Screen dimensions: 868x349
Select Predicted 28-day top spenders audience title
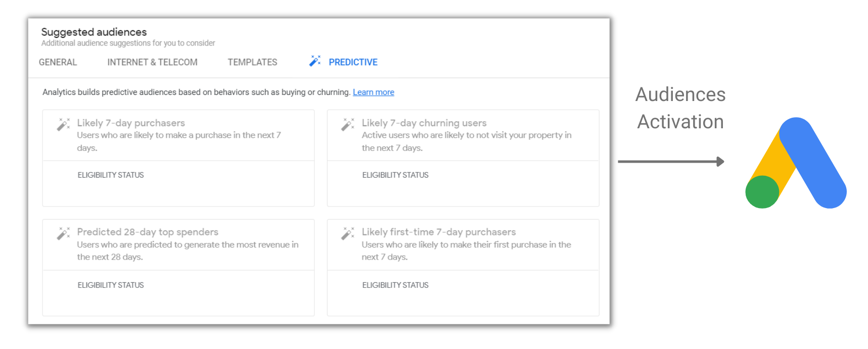pos(148,232)
